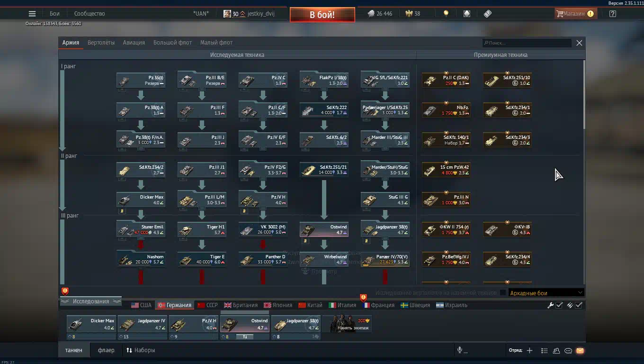Open the Наборы presets button
644x364 pixels.
(141, 350)
